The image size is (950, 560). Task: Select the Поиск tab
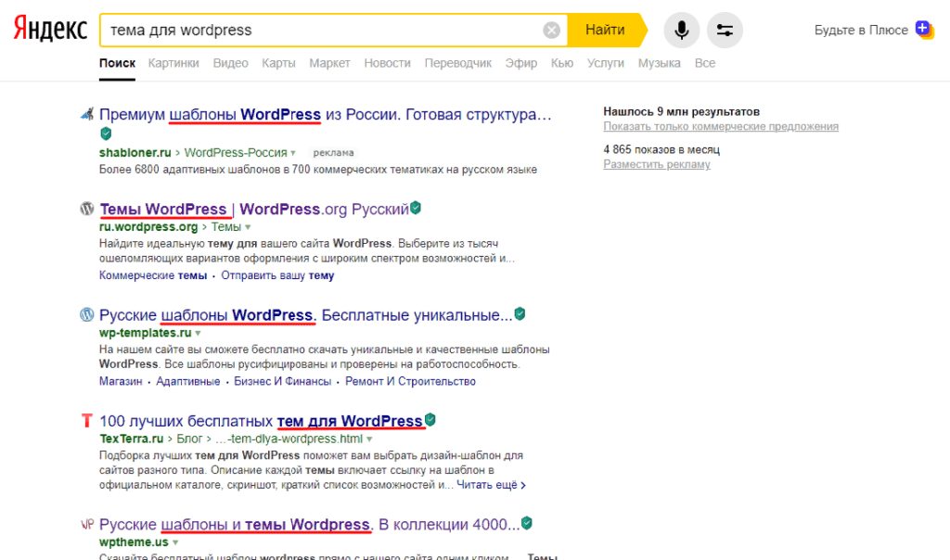[x=117, y=63]
